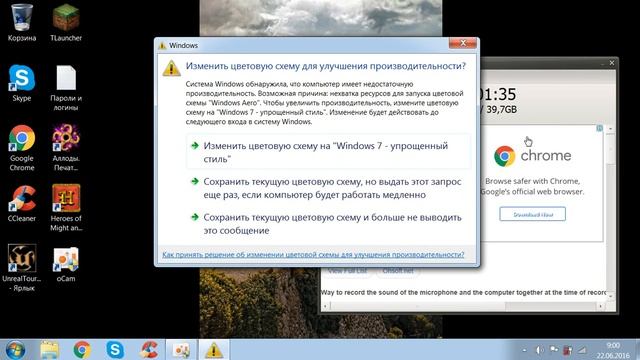Viewport: 640px width, 360px height.
Task: Open the TLauncher desktop icon
Action: pyautogui.click(x=66, y=22)
